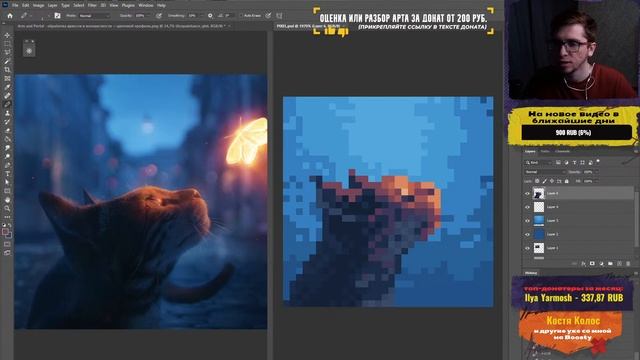Toggle layer filtering on/off switch
The width and height of the screenshot is (640, 360).
(x=598, y=161)
